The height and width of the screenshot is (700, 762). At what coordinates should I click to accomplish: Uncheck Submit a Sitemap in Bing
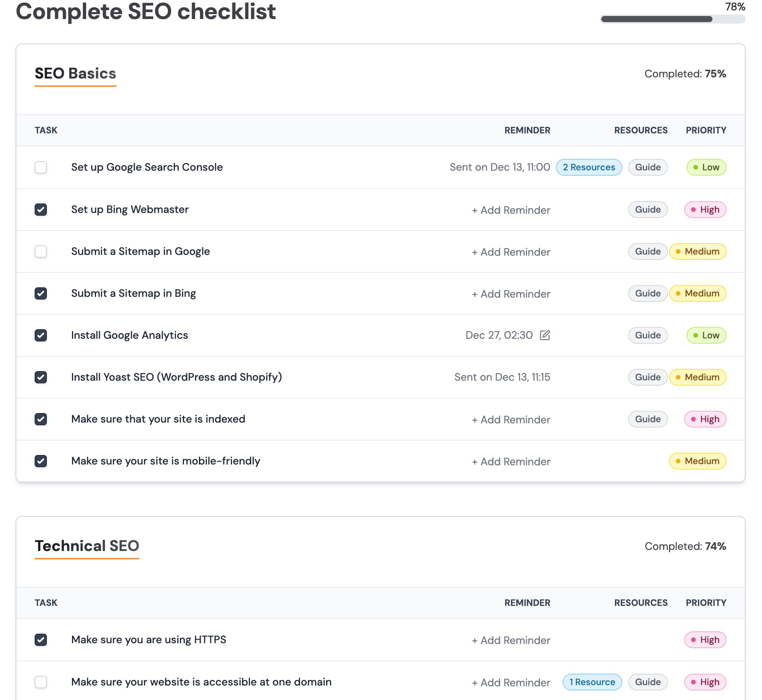pyautogui.click(x=41, y=293)
